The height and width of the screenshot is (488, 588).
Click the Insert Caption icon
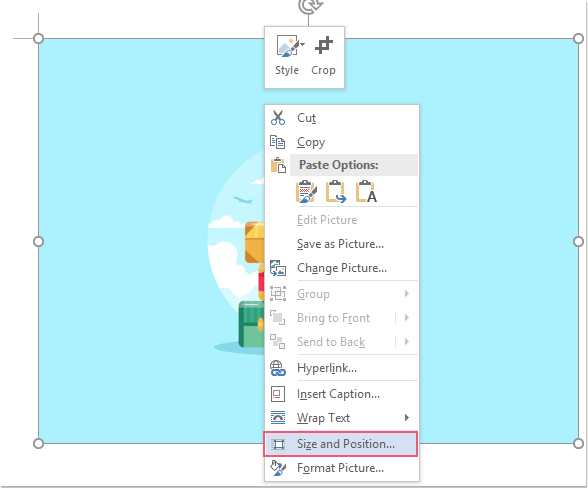pos(278,394)
